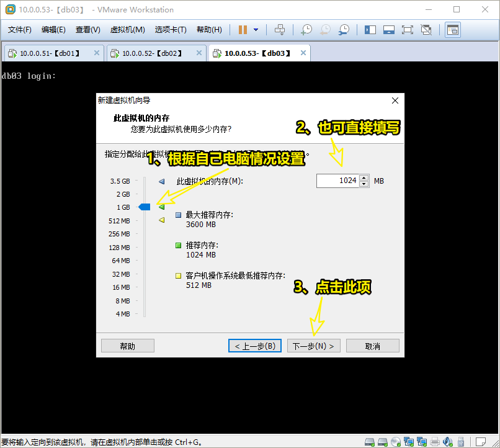This screenshot has width=500, height=448.
Task: Open the snapshot manager icon
Action: pyautogui.click(x=344, y=30)
